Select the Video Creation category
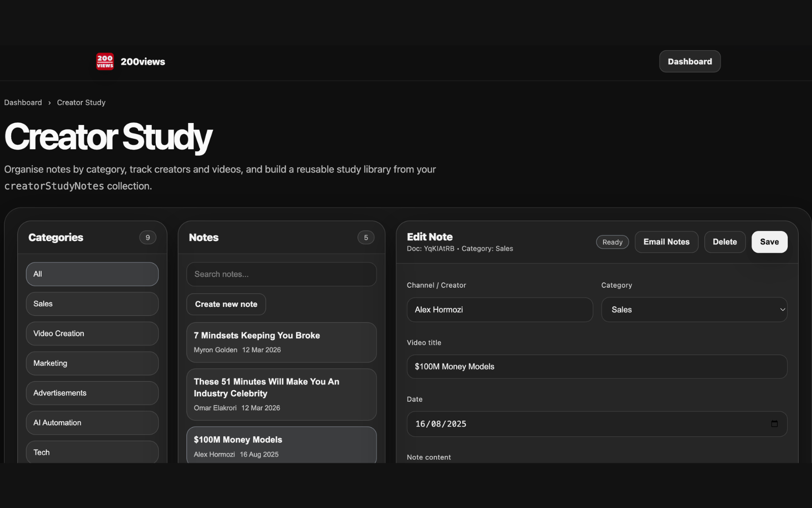The width and height of the screenshot is (812, 508). point(92,333)
